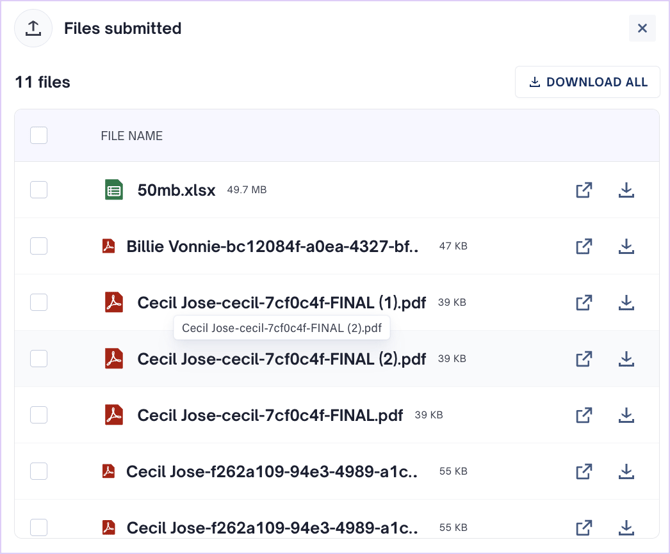Select checkbox for Cecil Jose FINAL (2).pdf
Screen dimensions: 670x554
click(39, 358)
